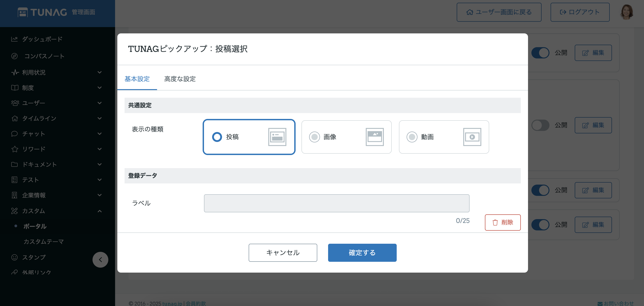Click the ユーザー people icon
Viewport: 644px width, 306px height.
pyautogui.click(x=15, y=103)
